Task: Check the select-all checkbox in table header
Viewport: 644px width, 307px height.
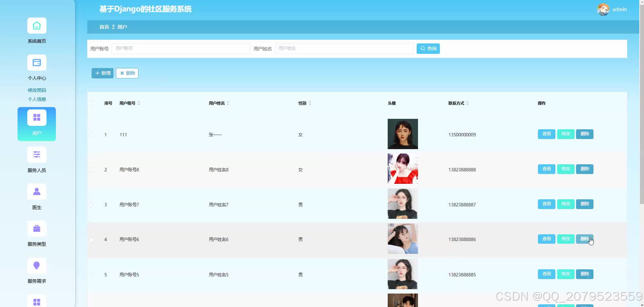Action: pyautogui.click(x=91, y=103)
